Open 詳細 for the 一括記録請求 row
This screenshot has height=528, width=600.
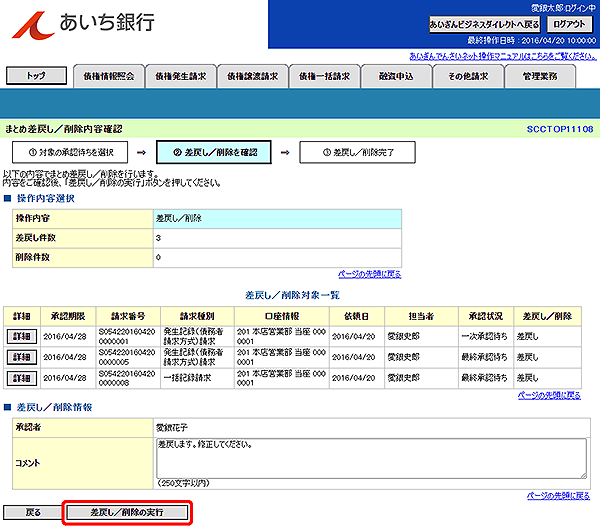click(x=22, y=378)
